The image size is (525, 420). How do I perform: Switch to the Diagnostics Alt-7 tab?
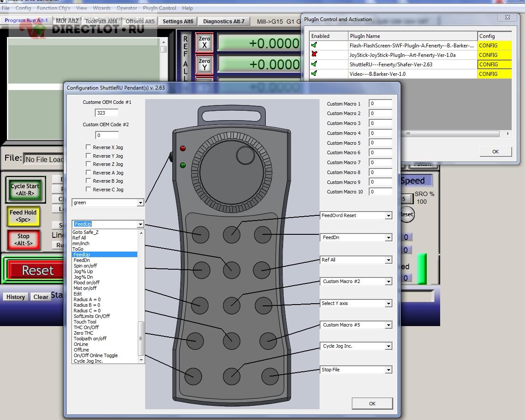(224, 21)
